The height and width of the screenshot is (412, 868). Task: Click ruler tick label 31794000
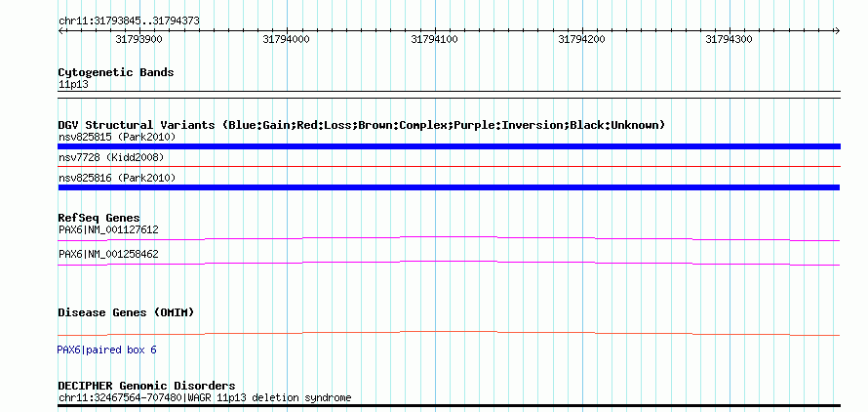click(x=286, y=39)
